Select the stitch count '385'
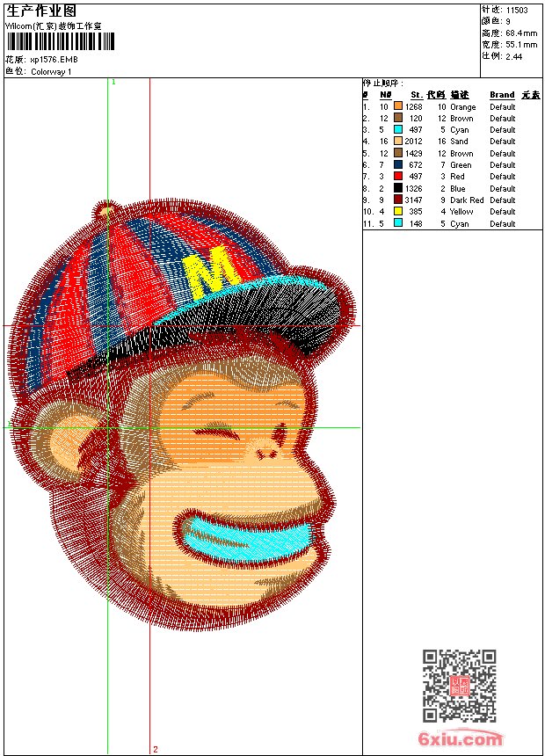 pos(416,212)
